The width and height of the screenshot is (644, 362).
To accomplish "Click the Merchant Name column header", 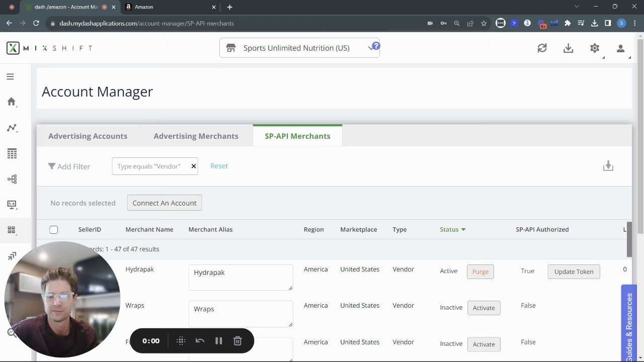I will click(149, 229).
